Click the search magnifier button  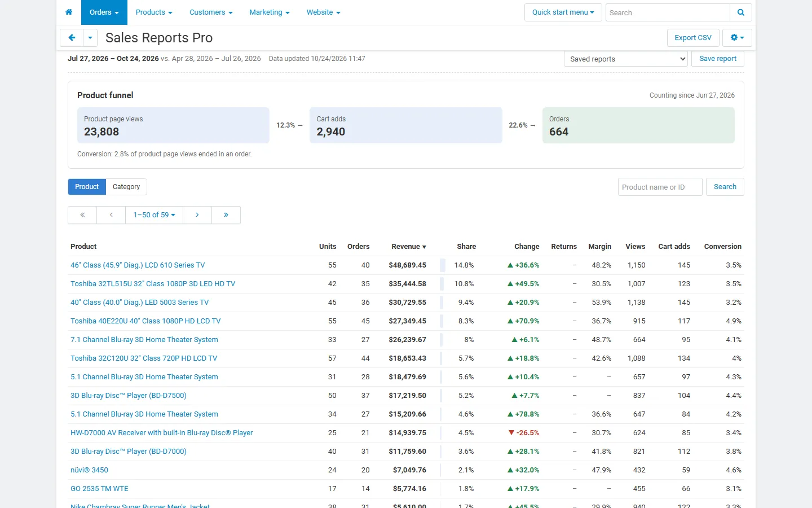741,12
